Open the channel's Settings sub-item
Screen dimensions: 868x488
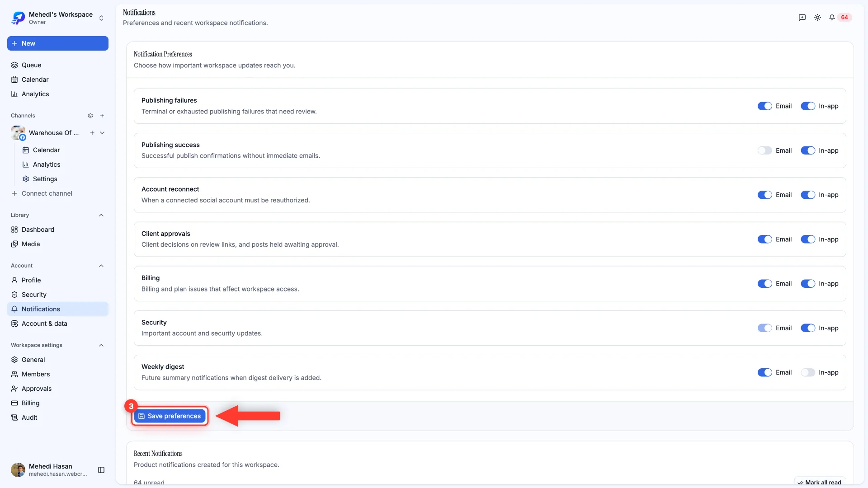point(63,179)
